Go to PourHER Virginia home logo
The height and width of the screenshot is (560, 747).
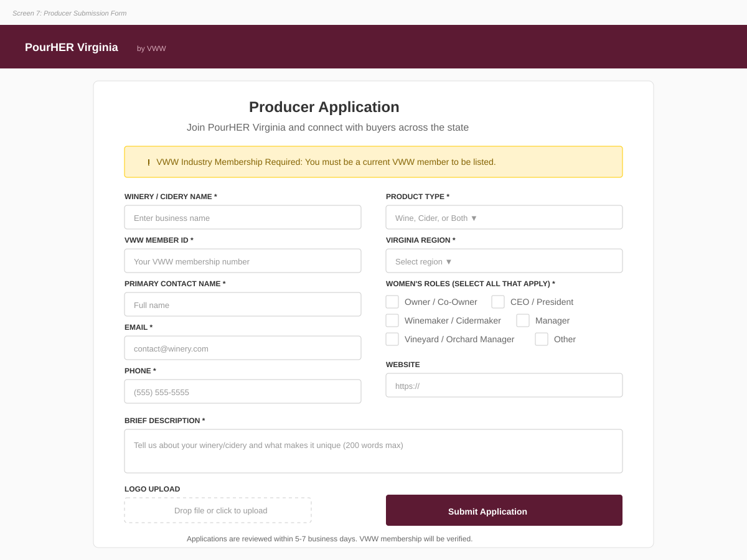click(x=72, y=47)
